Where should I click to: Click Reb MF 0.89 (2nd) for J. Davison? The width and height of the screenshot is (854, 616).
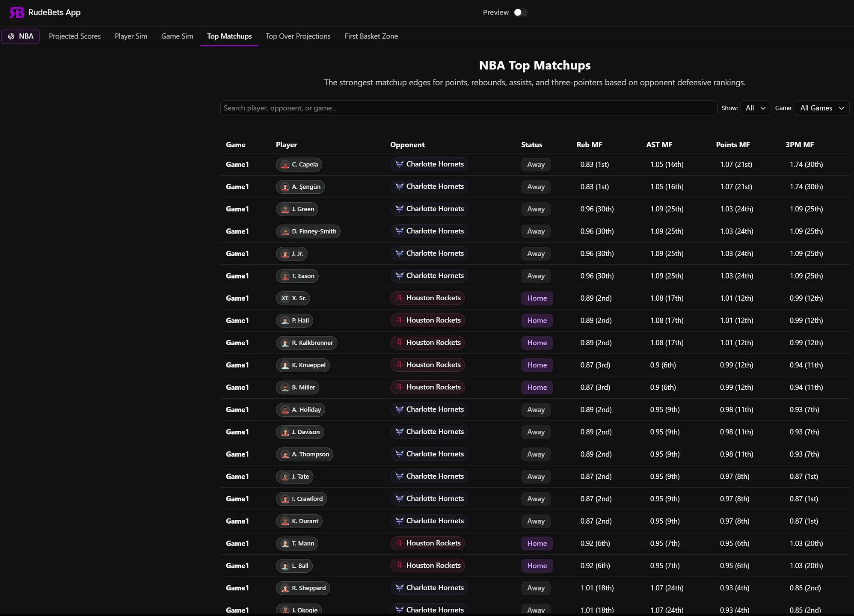click(x=596, y=432)
